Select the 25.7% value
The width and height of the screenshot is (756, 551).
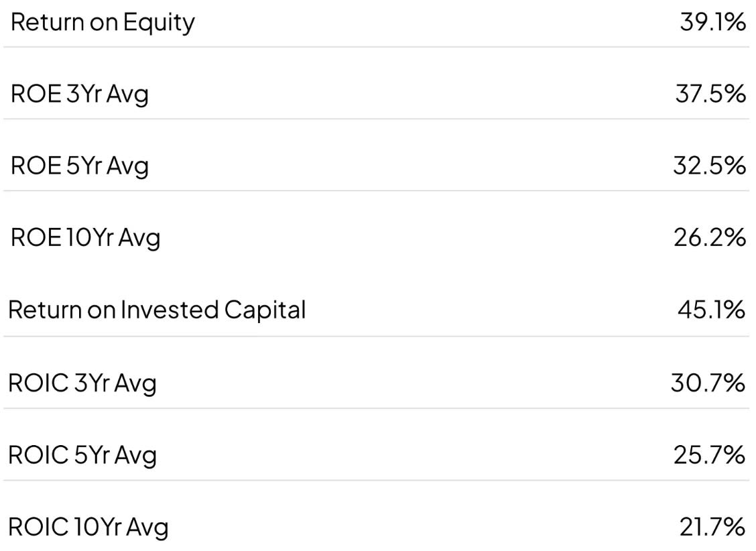click(710, 455)
